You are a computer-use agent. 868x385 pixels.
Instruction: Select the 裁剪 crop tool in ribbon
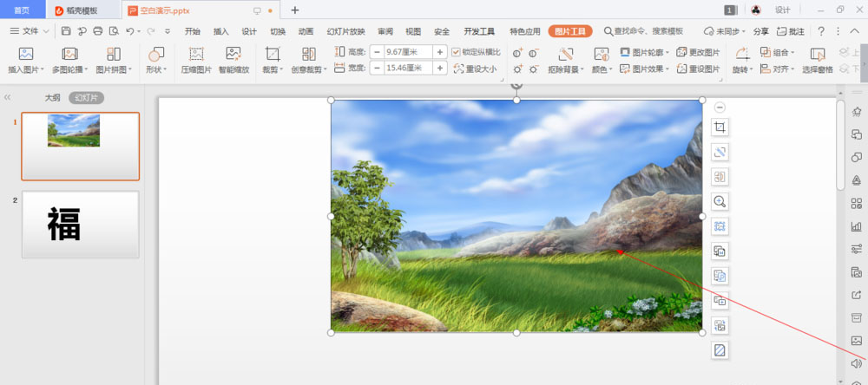click(273, 61)
